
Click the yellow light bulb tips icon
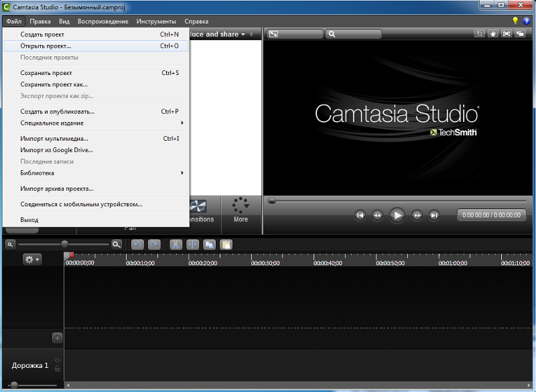(515, 21)
